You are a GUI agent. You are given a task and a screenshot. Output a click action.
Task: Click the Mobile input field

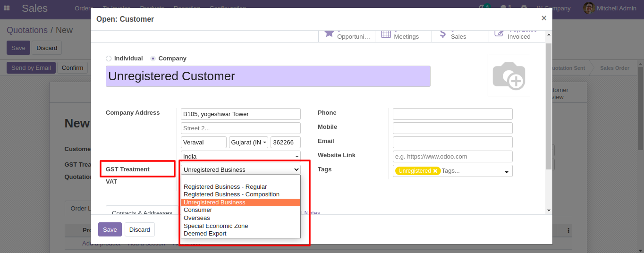point(453,128)
